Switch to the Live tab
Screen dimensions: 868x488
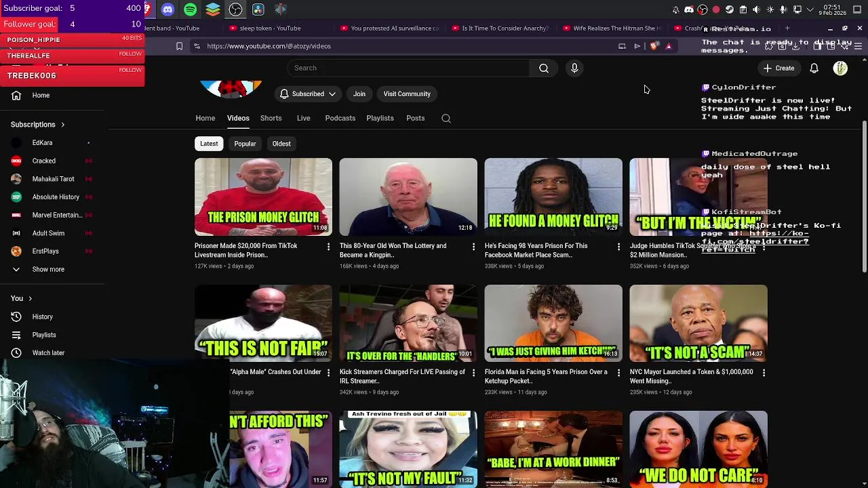[303, 118]
